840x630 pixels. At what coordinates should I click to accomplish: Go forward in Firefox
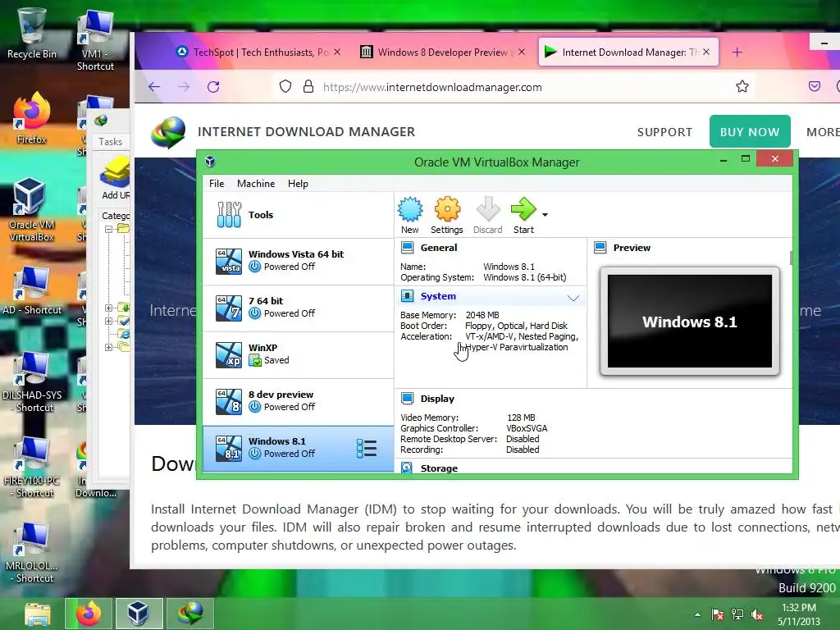[x=184, y=87]
